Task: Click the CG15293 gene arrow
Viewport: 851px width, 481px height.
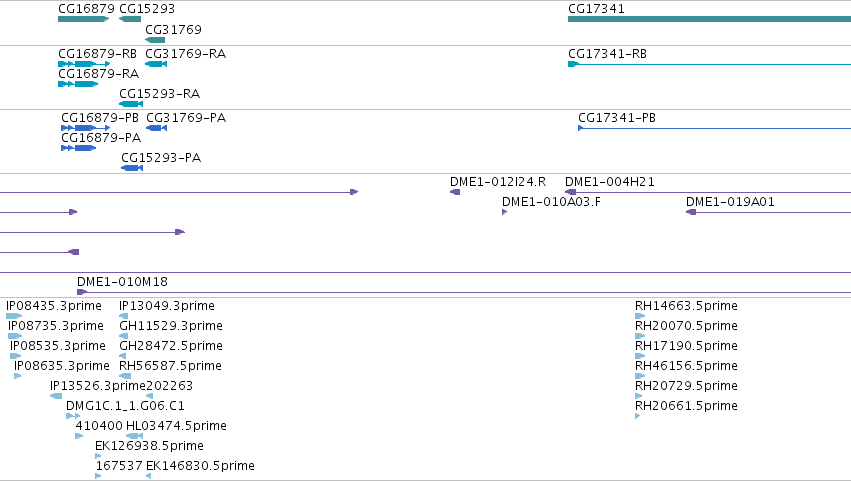Action: pos(130,19)
